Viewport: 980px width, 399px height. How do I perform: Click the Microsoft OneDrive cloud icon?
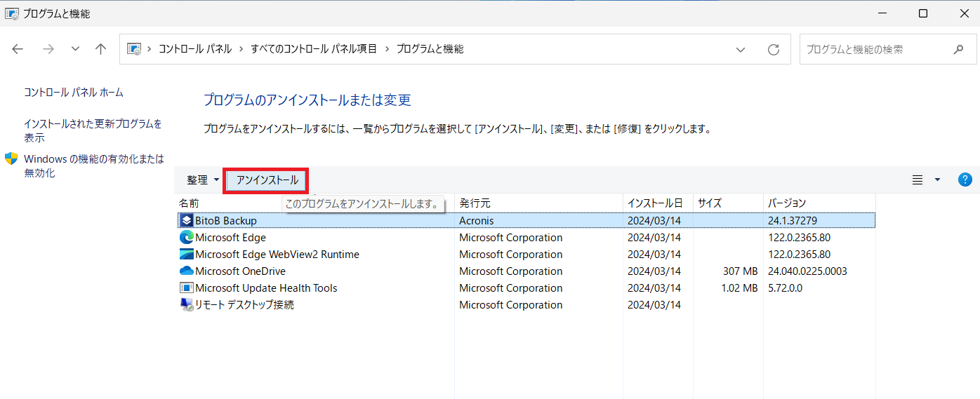[187, 271]
